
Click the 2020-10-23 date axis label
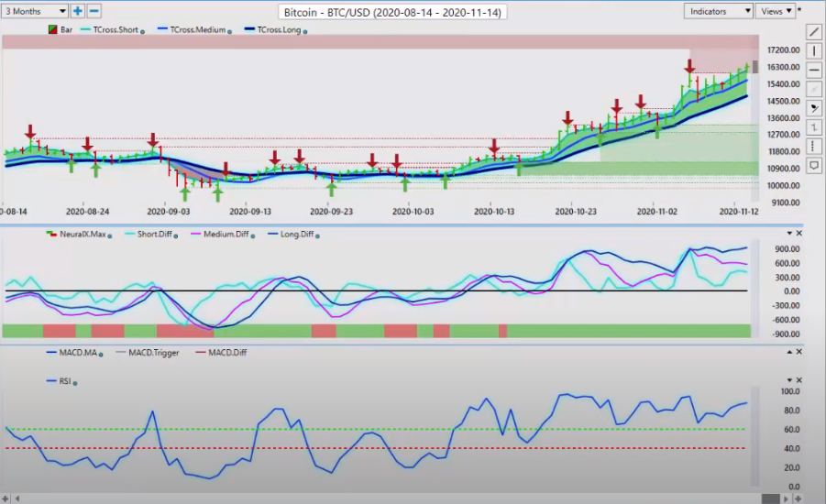pos(576,211)
